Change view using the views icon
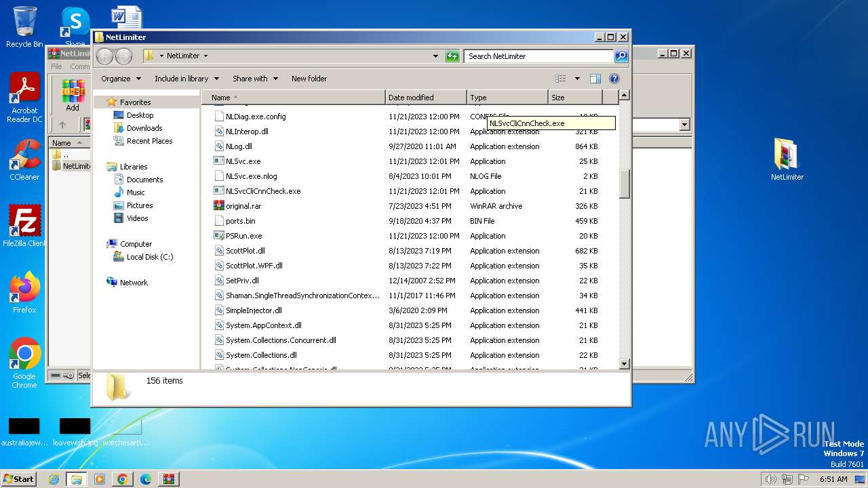Image resolution: width=868 pixels, height=488 pixels. [561, 79]
